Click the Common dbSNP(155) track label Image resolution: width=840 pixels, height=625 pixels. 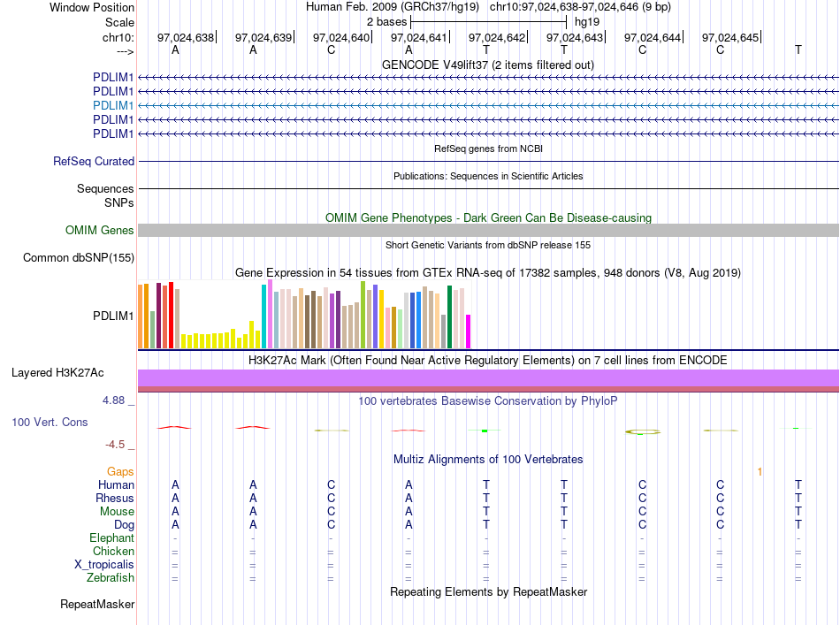pyautogui.click(x=79, y=257)
